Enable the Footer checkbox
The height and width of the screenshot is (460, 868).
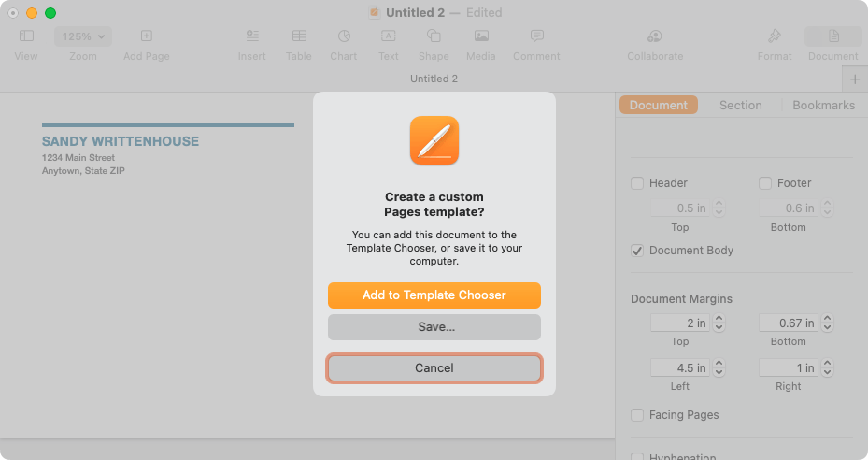pyautogui.click(x=765, y=183)
